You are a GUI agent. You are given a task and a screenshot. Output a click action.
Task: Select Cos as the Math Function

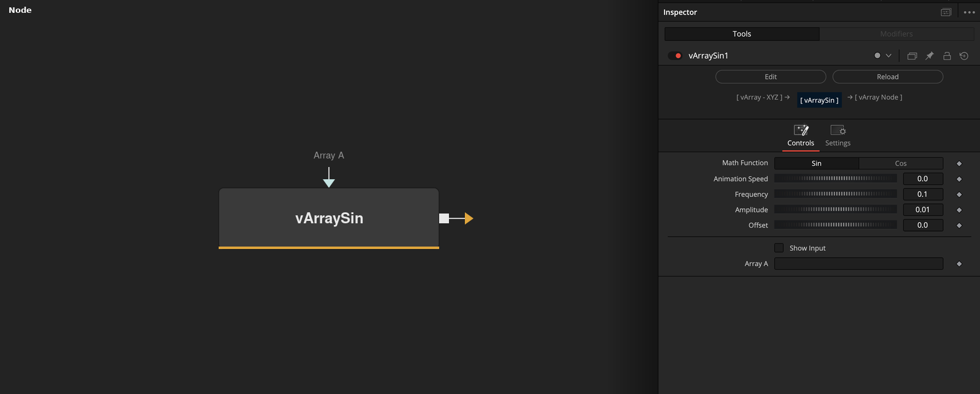[901, 163]
